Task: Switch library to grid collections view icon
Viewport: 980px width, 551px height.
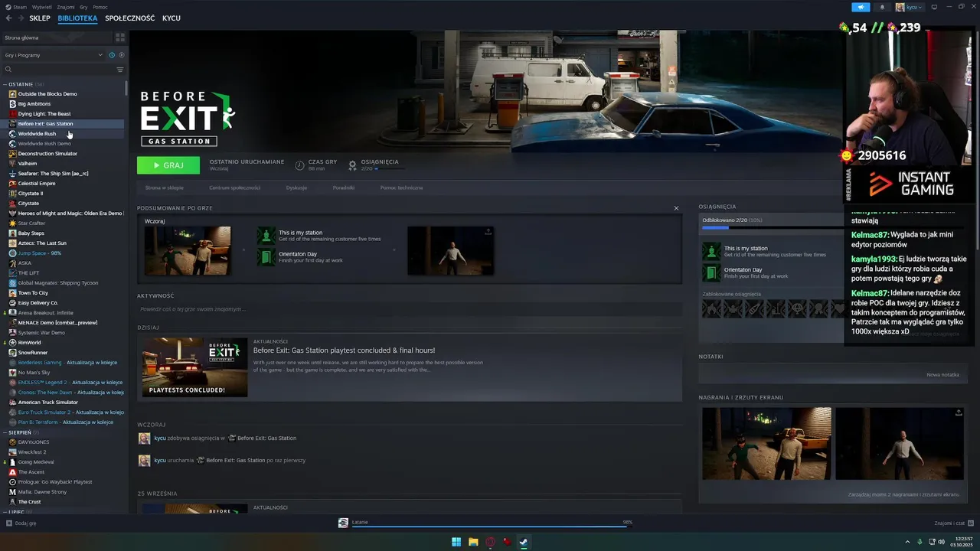Action: point(120,37)
